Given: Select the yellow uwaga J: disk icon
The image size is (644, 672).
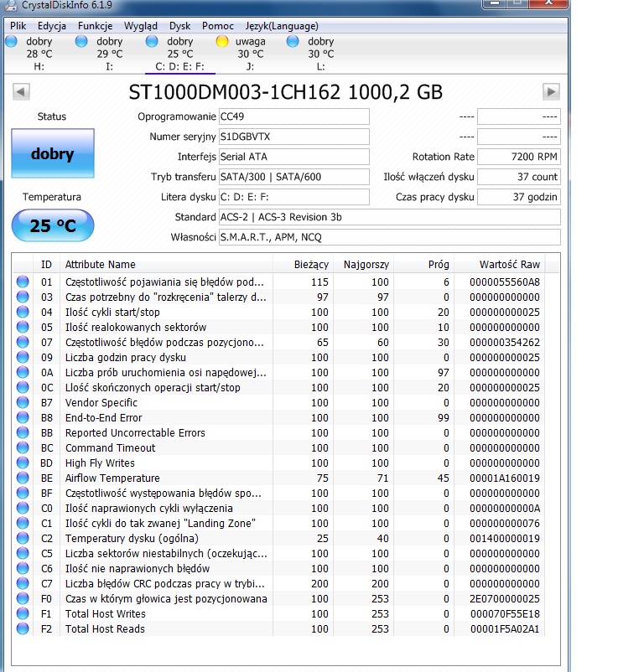Looking at the screenshot, I should tap(221, 42).
